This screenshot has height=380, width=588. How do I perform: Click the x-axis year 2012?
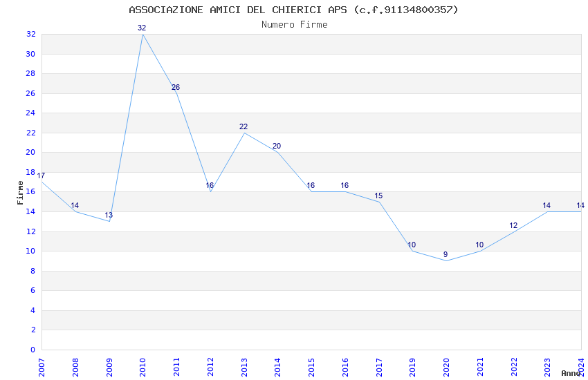[210, 367]
